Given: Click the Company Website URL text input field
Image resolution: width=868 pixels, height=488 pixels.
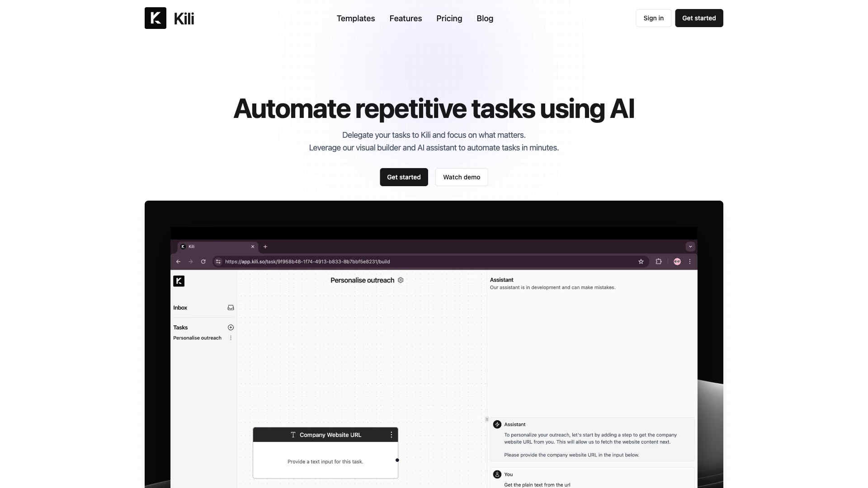Looking at the screenshot, I should tap(325, 460).
